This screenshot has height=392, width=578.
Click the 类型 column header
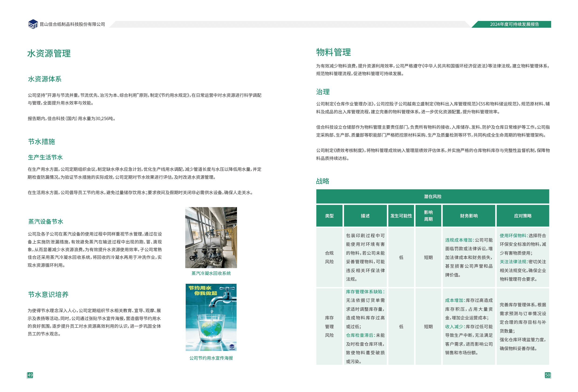tap(329, 216)
